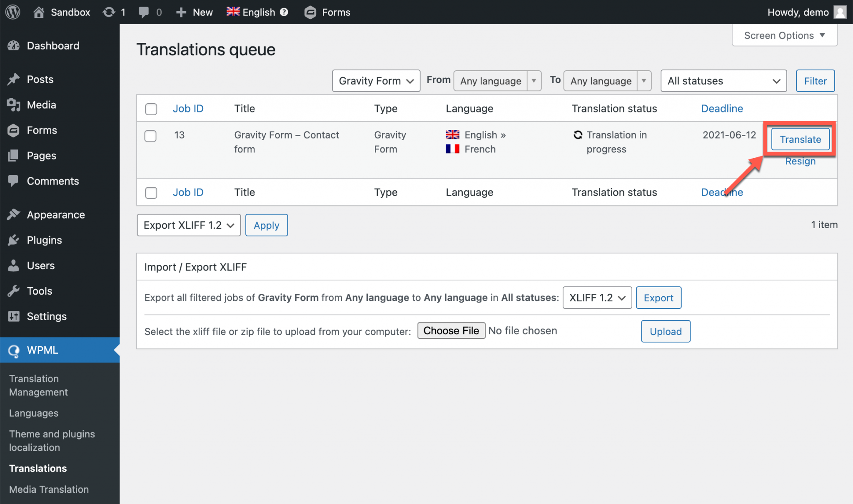Open the Sandbox site home icon
This screenshot has height=504, width=853.
[x=40, y=12]
